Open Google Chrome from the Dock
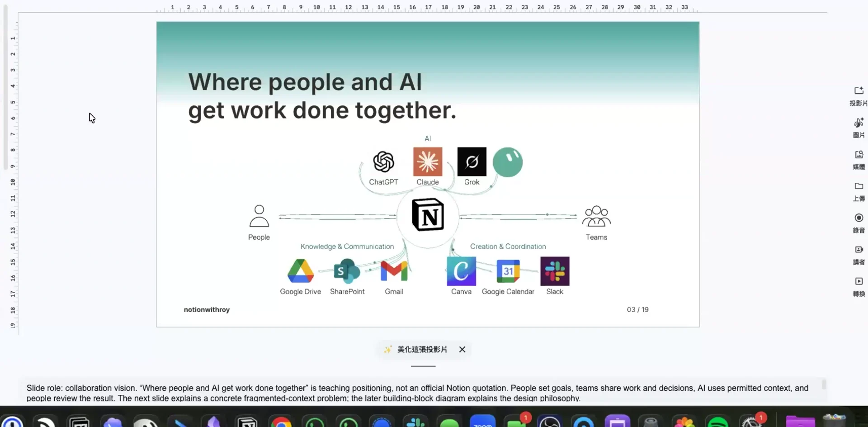This screenshot has height=427, width=868. point(281,421)
